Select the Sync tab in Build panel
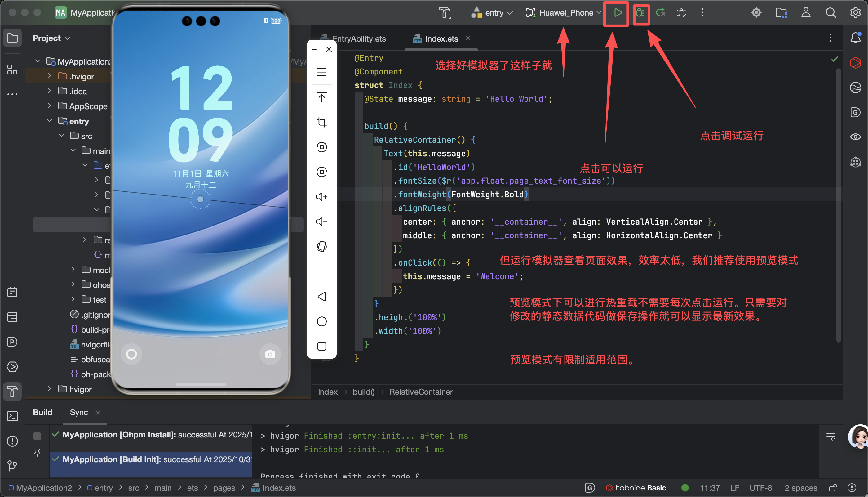 tap(79, 412)
